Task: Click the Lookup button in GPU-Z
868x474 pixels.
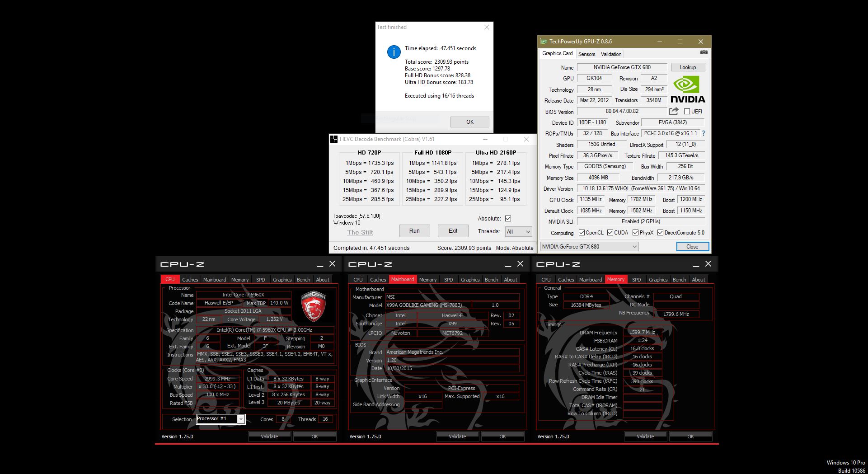Action: 688,67
